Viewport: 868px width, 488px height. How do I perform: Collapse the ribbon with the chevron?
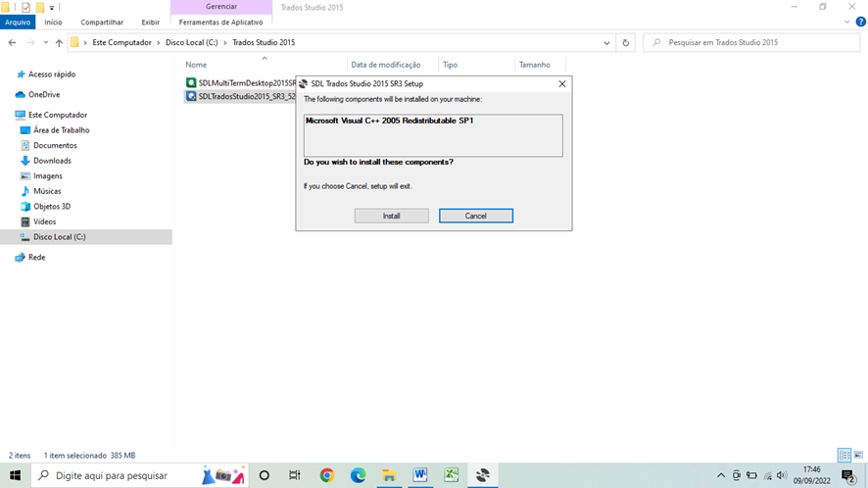(847, 23)
